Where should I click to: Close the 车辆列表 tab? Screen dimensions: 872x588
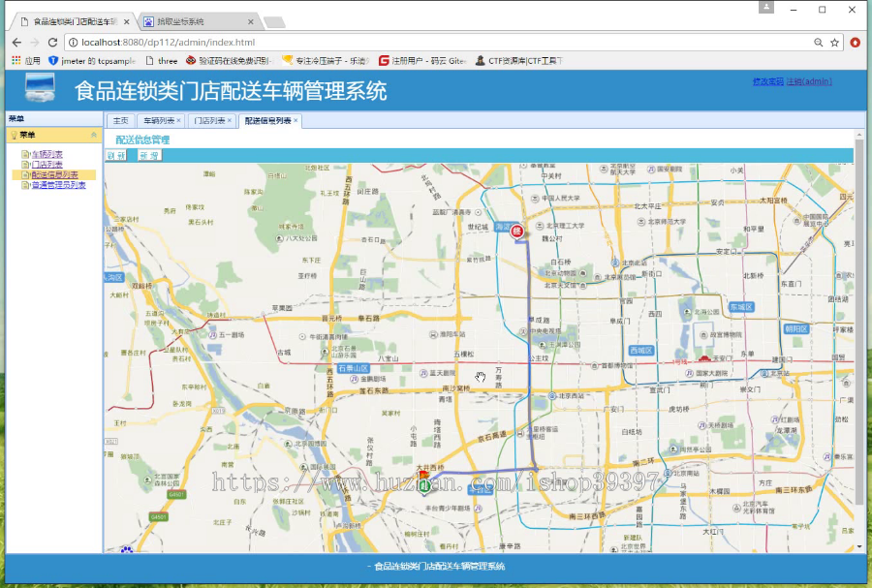pos(179,120)
